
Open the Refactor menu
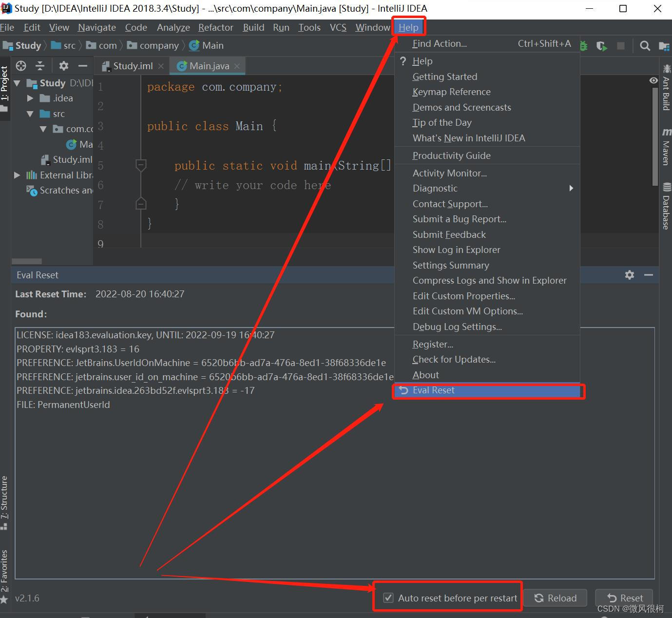point(216,27)
